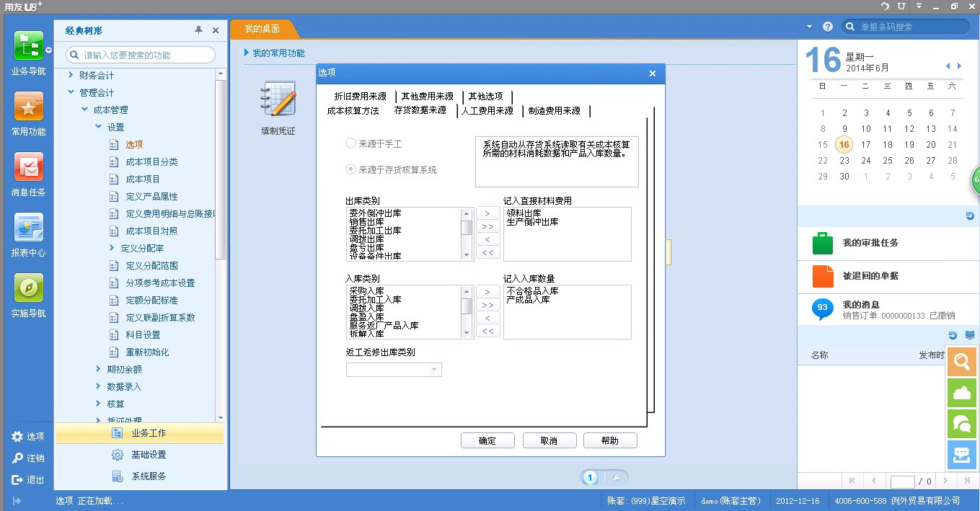Open 消息任务 envelope icon
Image resolution: width=980 pixels, height=511 pixels.
29,167
